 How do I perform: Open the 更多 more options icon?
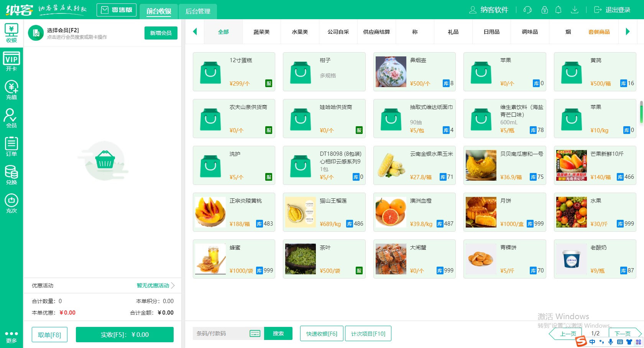click(x=11, y=335)
